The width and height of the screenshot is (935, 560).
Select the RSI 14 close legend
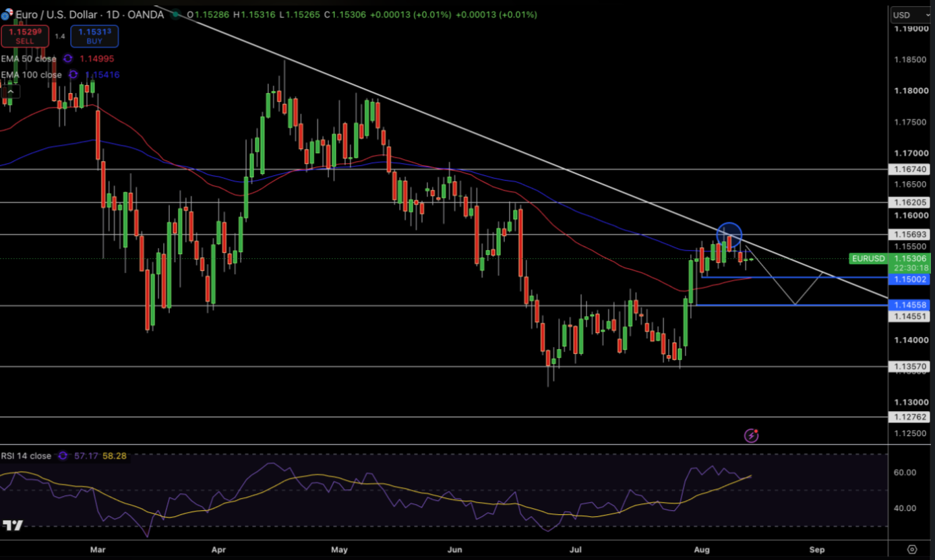pyautogui.click(x=26, y=456)
